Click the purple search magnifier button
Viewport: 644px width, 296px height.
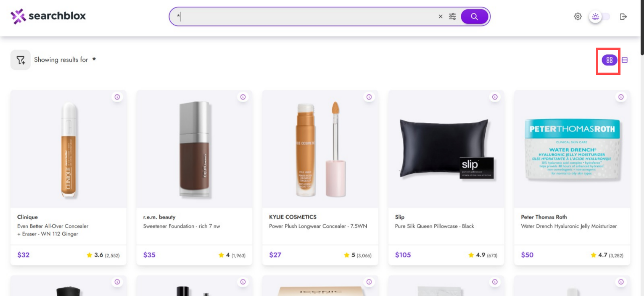(474, 17)
